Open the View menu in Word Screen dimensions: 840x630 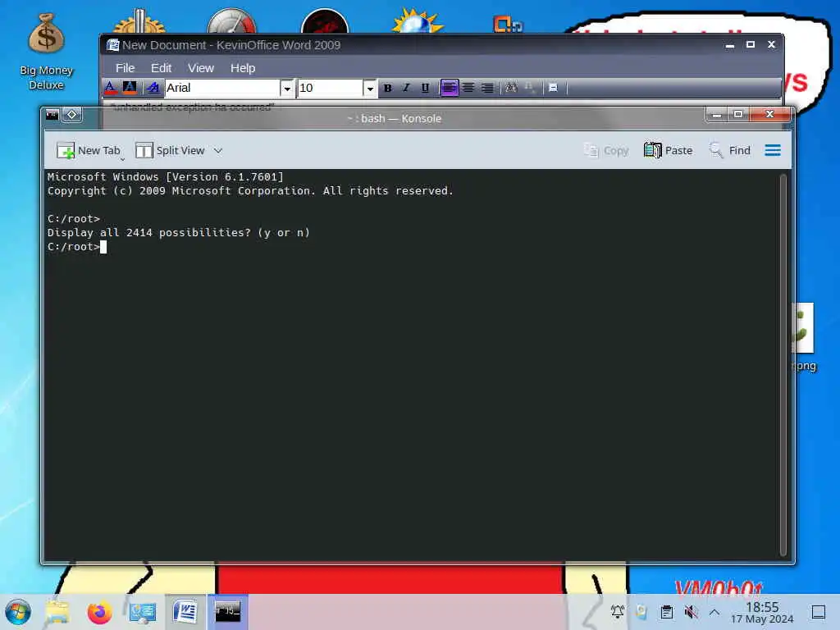(201, 68)
